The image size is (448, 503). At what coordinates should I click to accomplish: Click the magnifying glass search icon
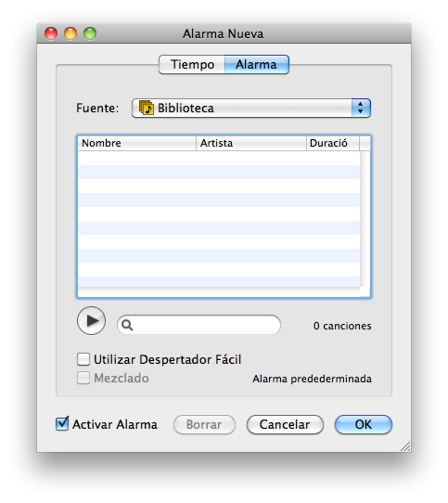pos(127,325)
